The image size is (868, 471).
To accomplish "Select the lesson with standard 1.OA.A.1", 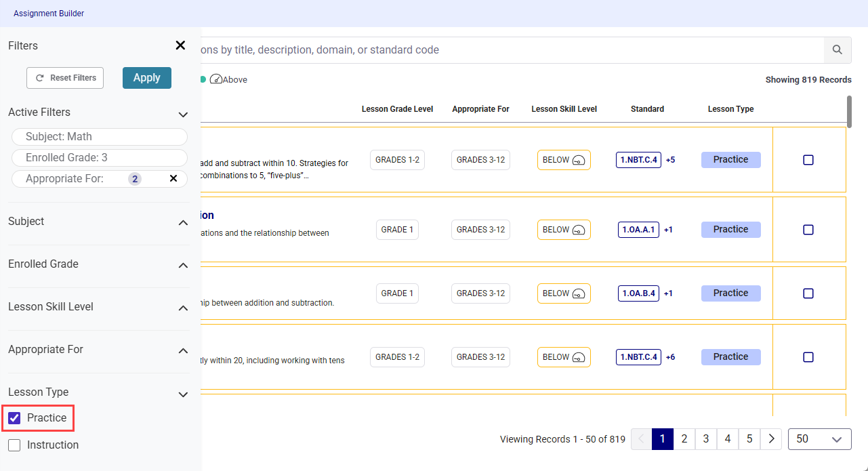I will 808,230.
